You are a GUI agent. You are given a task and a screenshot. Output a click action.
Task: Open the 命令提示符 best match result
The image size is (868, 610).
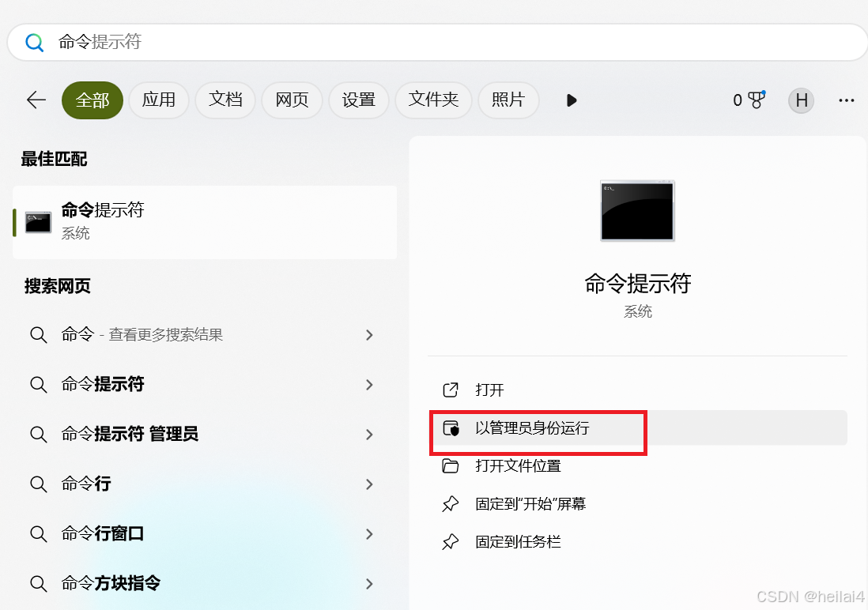coord(205,222)
